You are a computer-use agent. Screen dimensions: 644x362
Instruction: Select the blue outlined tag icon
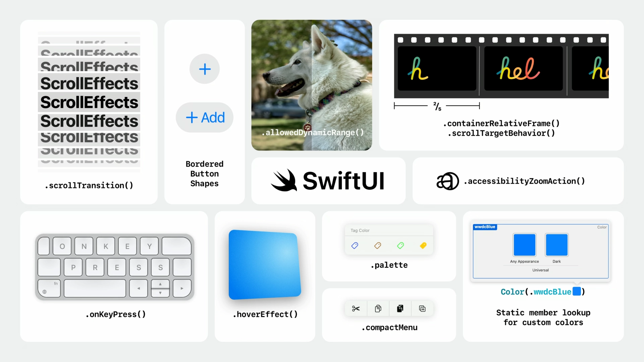pyautogui.click(x=355, y=246)
